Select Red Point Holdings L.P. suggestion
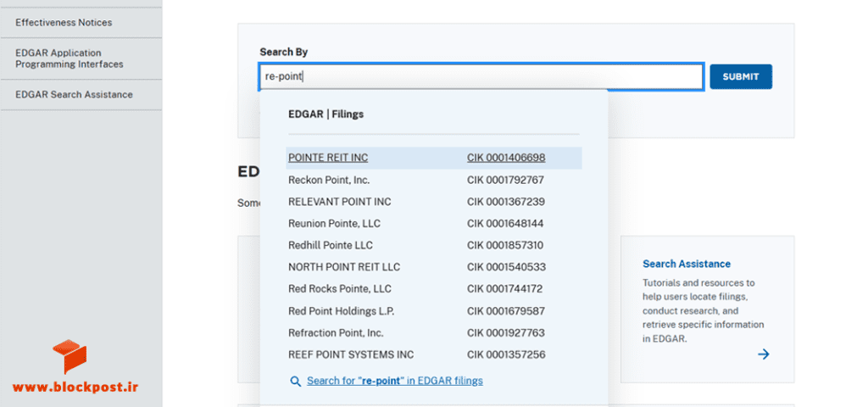This screenshot has width=868, height=407. tap(341, 311)
